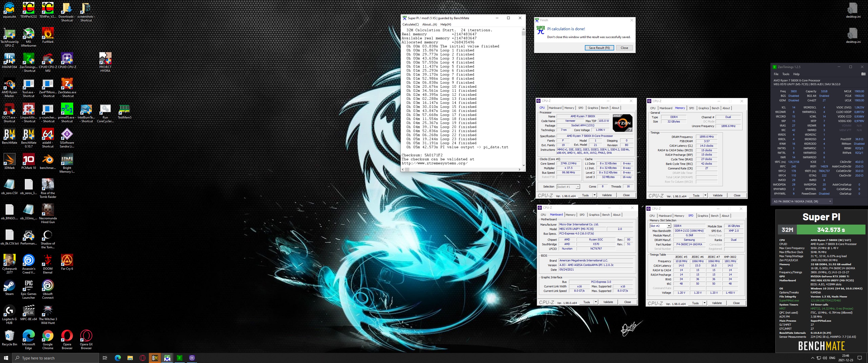Open the Epic Games Launcher icon

click(29, 289)
